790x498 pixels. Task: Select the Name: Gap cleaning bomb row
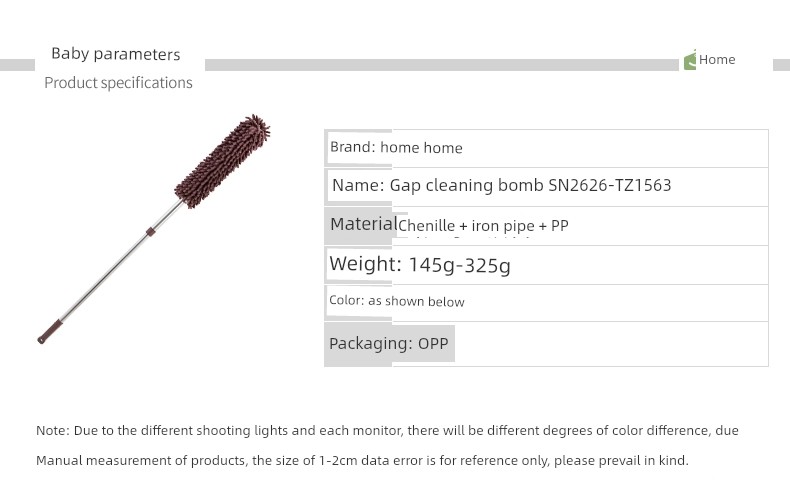coord(546,186)
